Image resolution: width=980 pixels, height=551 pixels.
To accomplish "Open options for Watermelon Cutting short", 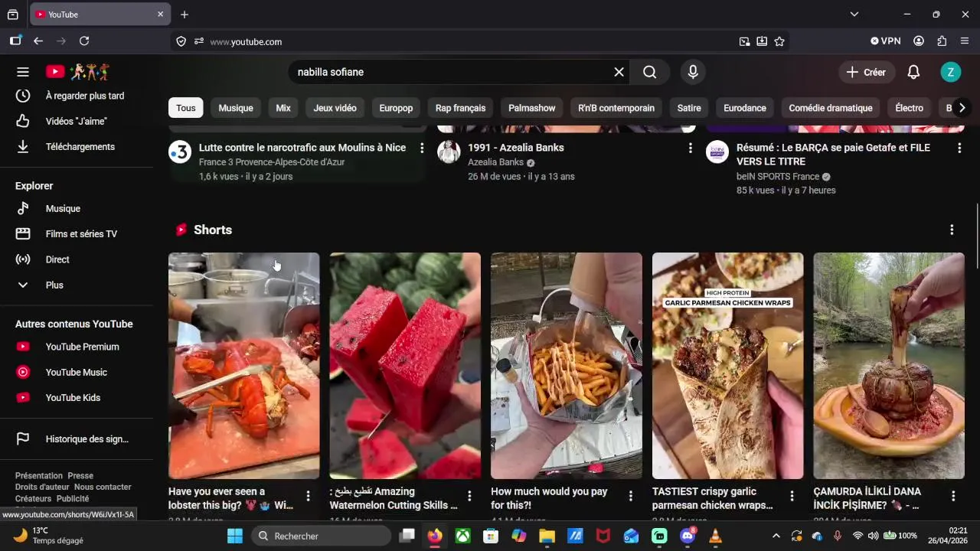I will tap(469, 496).
